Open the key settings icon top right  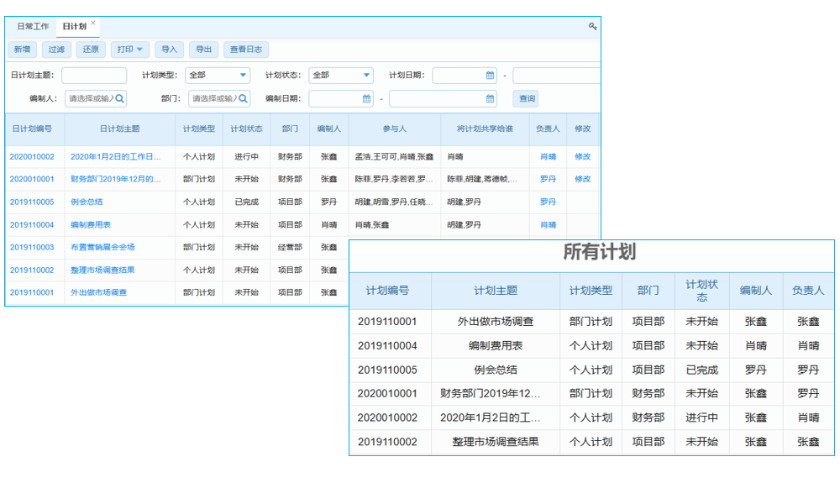point(593,28)
